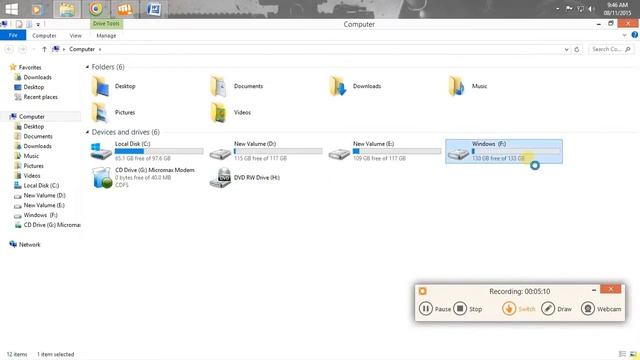Open the Manage ribbon tab

[106, 36]
